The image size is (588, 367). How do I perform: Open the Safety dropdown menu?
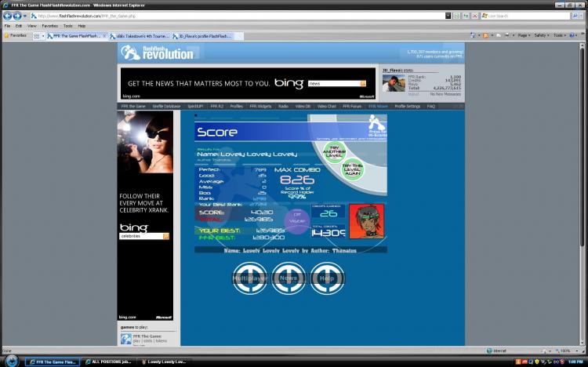(543, 35)
